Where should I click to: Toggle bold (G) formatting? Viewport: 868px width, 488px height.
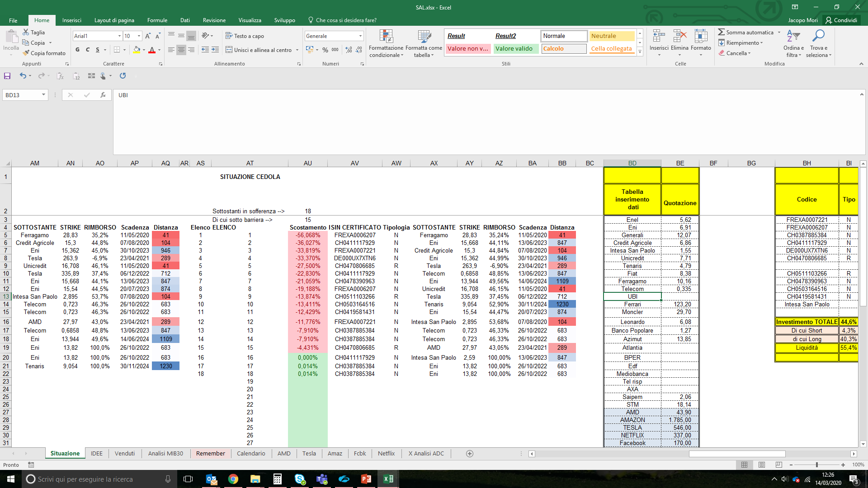pyautogui.click(x=78, y=50)
